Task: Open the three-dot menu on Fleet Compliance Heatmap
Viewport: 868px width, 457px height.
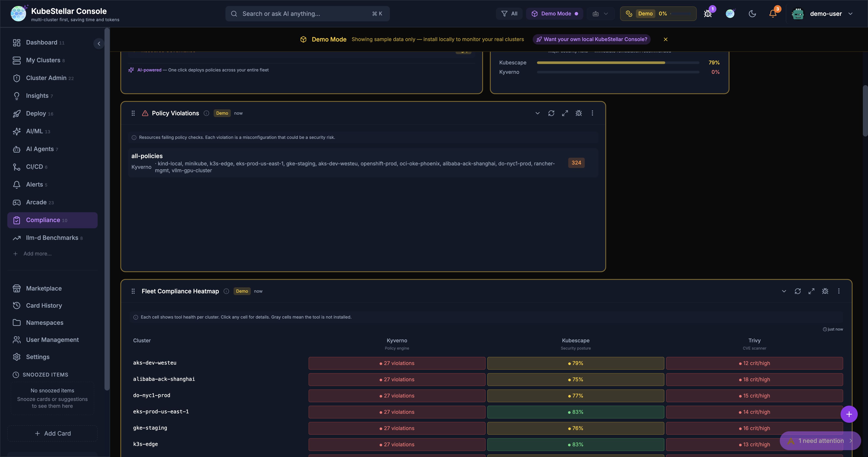Action: 839,291
